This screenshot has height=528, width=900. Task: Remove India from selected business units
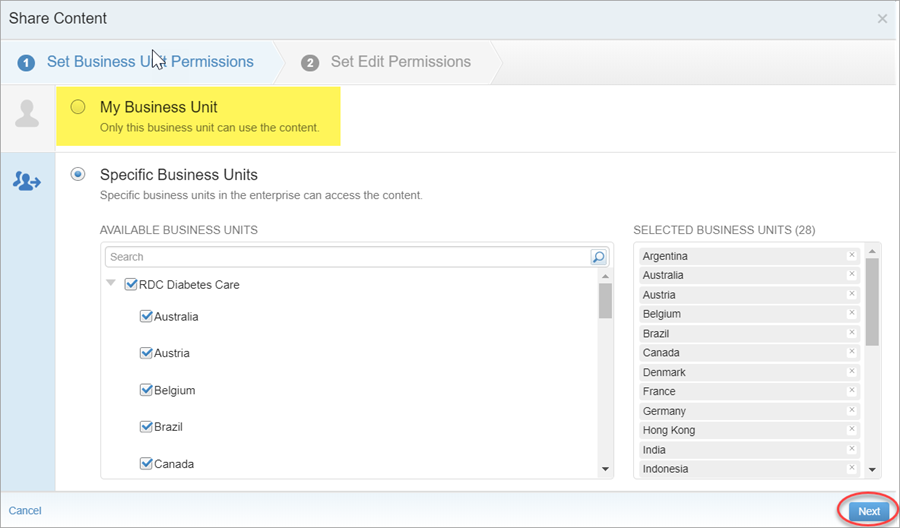852,449
